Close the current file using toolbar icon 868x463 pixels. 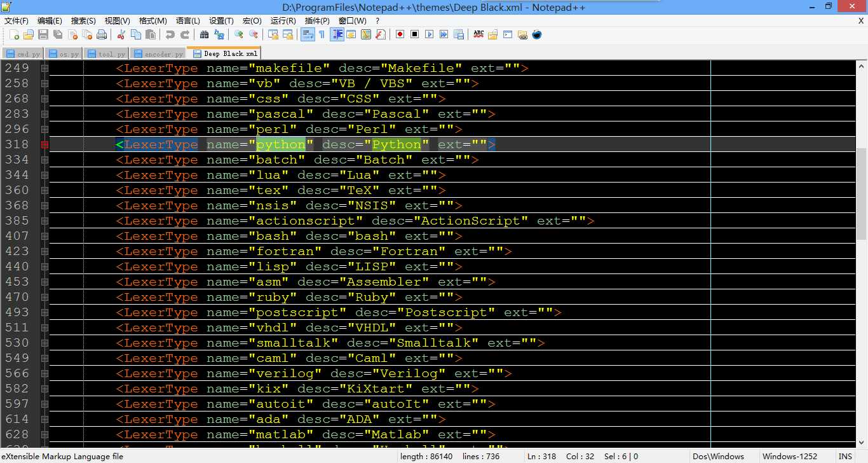pyautogui.click(x=72, y=34)
